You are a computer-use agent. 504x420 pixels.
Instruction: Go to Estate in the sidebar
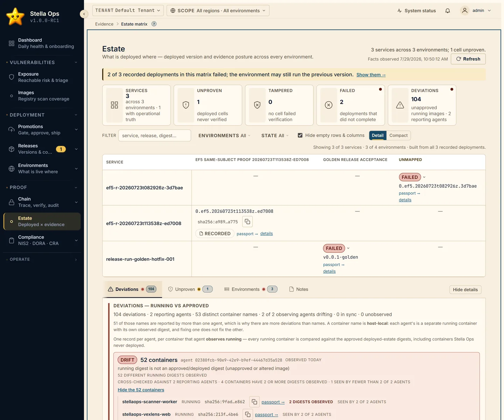(x=42, y=221)
